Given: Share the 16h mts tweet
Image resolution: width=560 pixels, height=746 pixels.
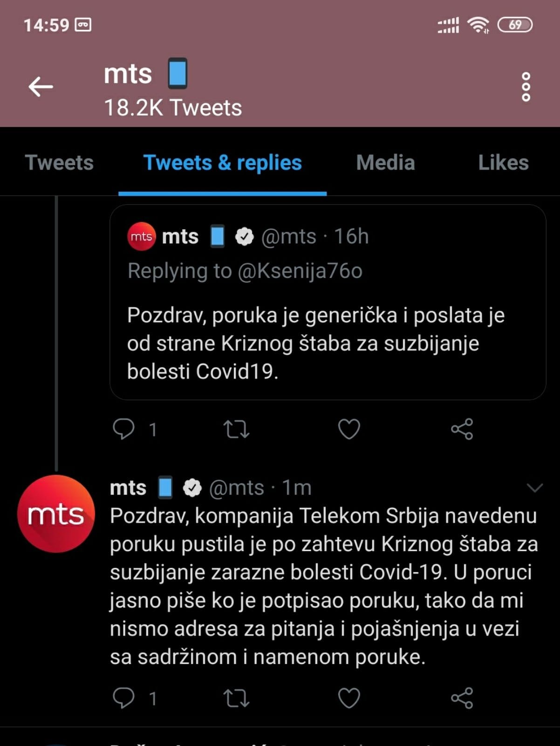Looking at the screenshot, I should (462, 429).
